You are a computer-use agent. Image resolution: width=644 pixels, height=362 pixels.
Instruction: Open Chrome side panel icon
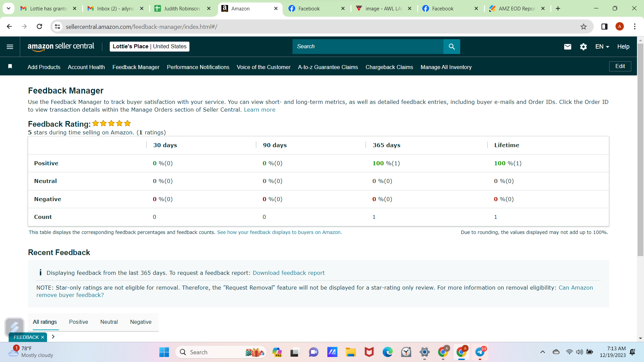(604, 26)
